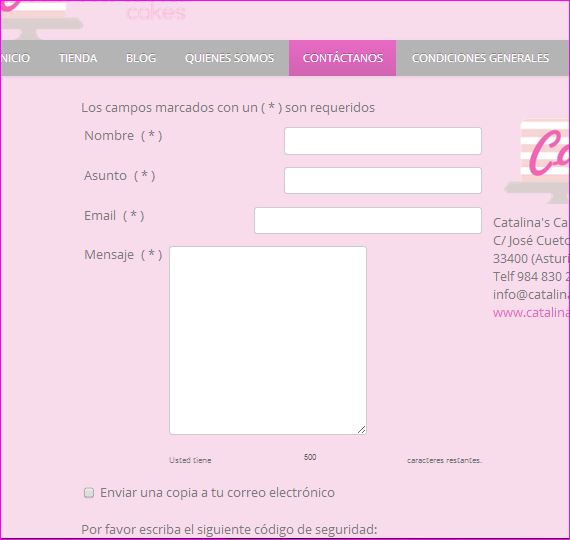
Task: Go to INICIO in the navigation bar
Action: point(15,58)
